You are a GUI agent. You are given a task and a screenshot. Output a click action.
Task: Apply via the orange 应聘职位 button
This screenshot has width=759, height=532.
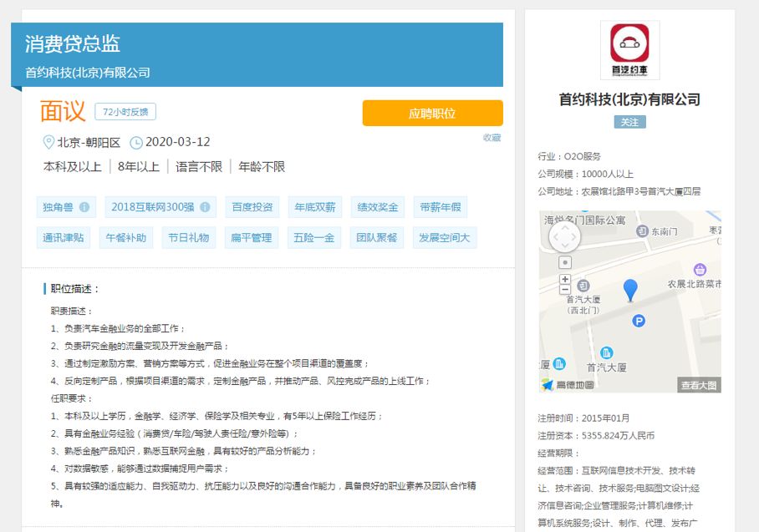[432, 113]
